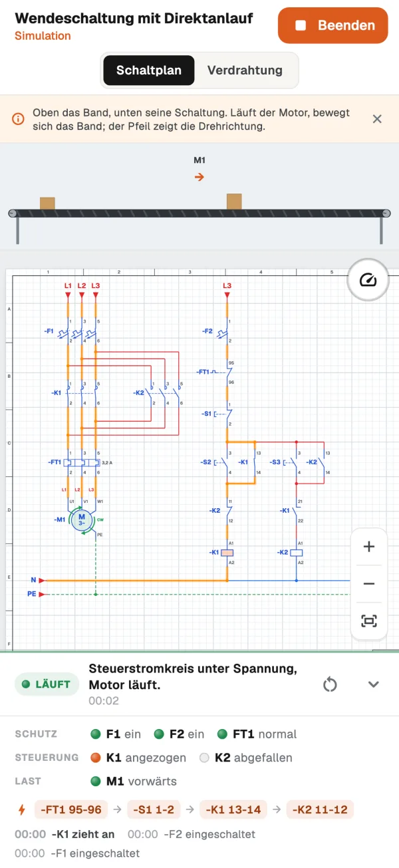The image size is (399, 868).
Task: Click the -K2 13-14 holding contact
Action: point(321,462)
